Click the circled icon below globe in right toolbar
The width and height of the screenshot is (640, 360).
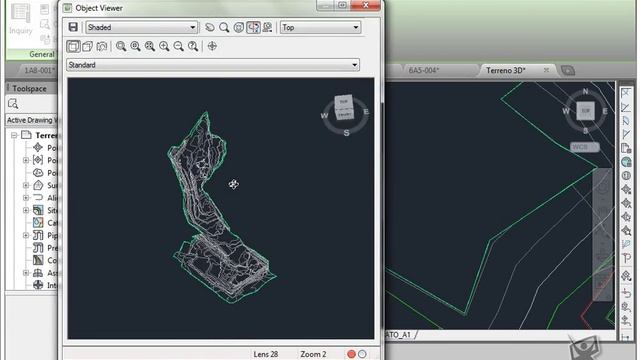[626, 176]
